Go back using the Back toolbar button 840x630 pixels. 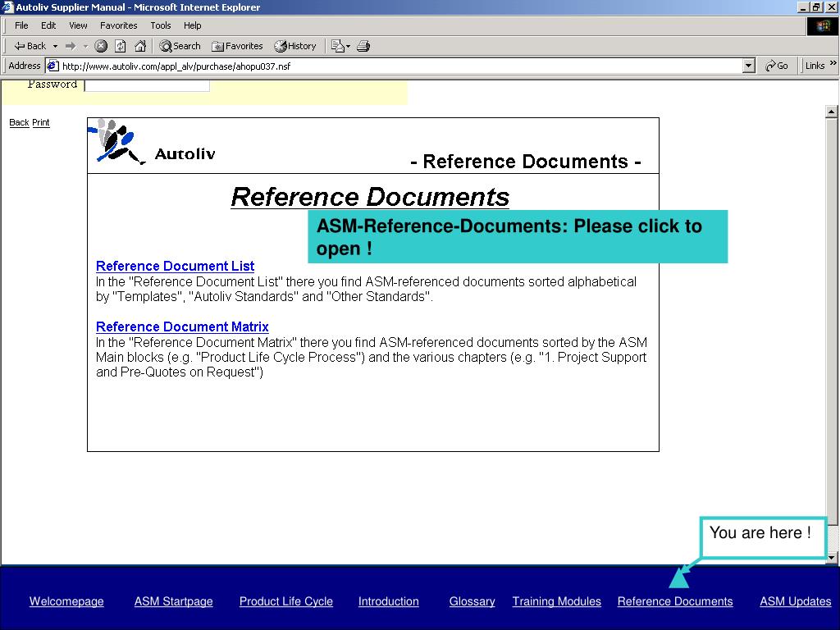(x=30, y=46)
